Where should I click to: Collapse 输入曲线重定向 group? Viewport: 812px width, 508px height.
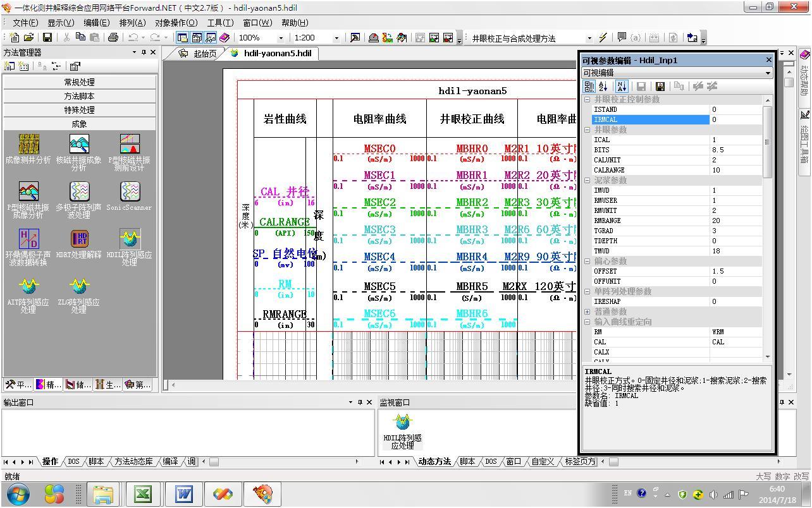[587, 322]
